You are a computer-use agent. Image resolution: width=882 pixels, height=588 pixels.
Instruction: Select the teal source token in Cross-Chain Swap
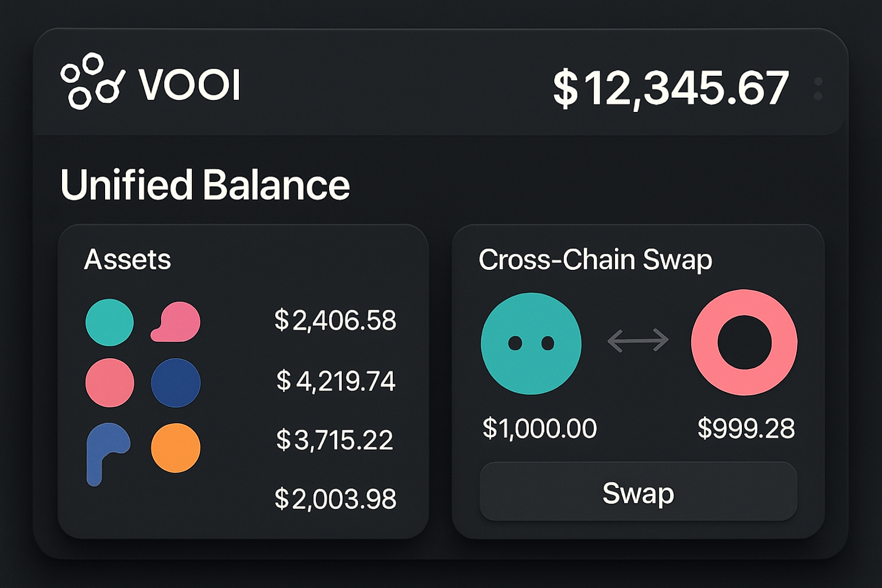point(531,343)
